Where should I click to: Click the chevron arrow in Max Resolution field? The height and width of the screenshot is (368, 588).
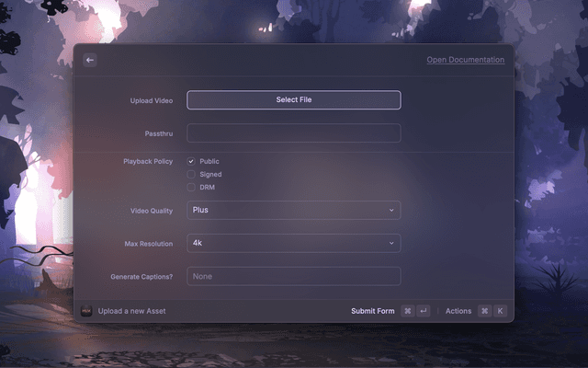(391, 244)
